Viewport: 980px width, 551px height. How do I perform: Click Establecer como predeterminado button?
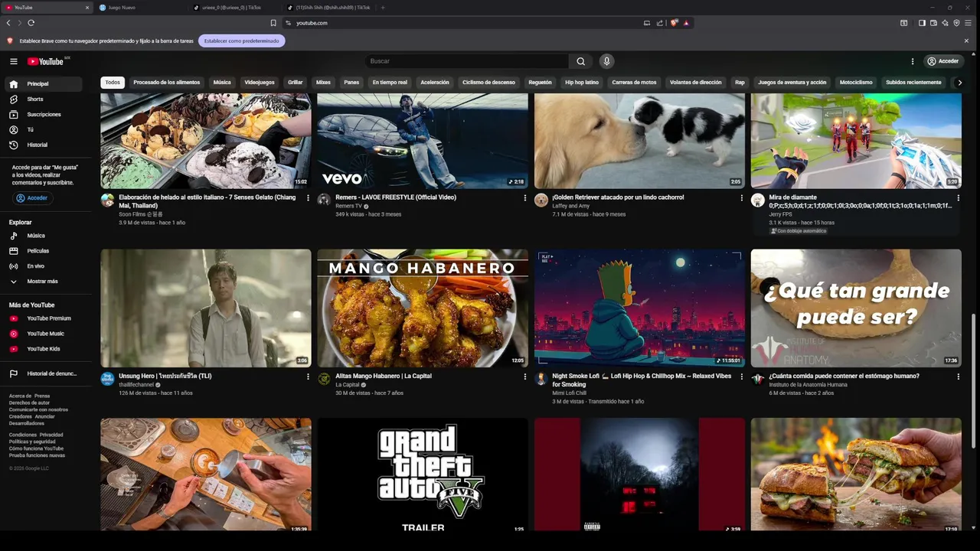coord(241,41)
